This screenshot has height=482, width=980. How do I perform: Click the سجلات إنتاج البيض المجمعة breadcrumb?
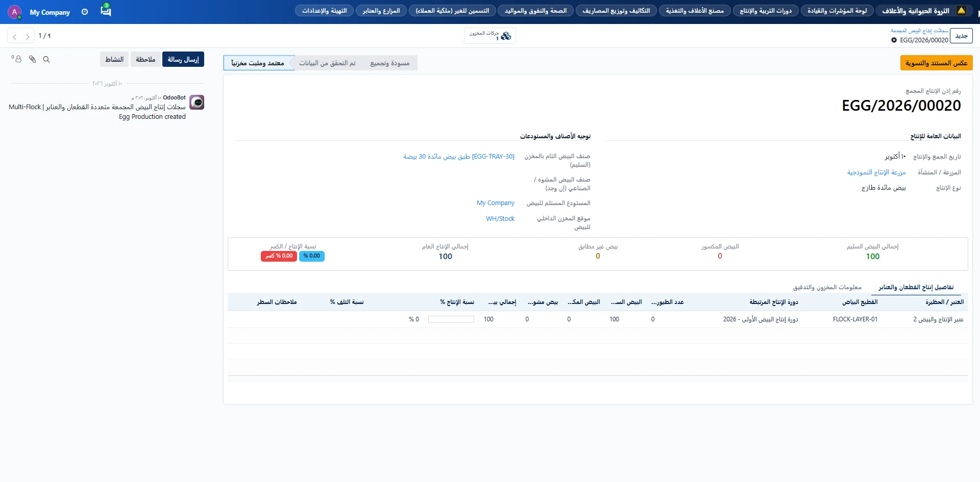tap(919, 31)
